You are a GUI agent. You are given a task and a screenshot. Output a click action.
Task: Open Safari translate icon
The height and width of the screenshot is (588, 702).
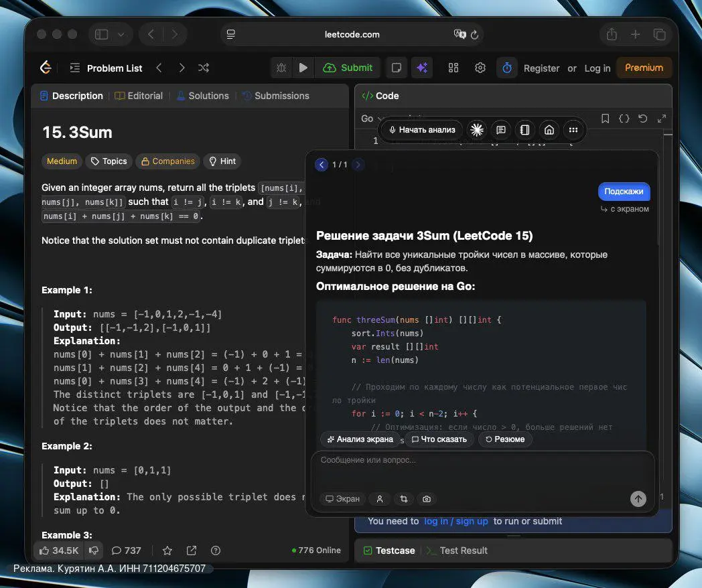(460, 34)
